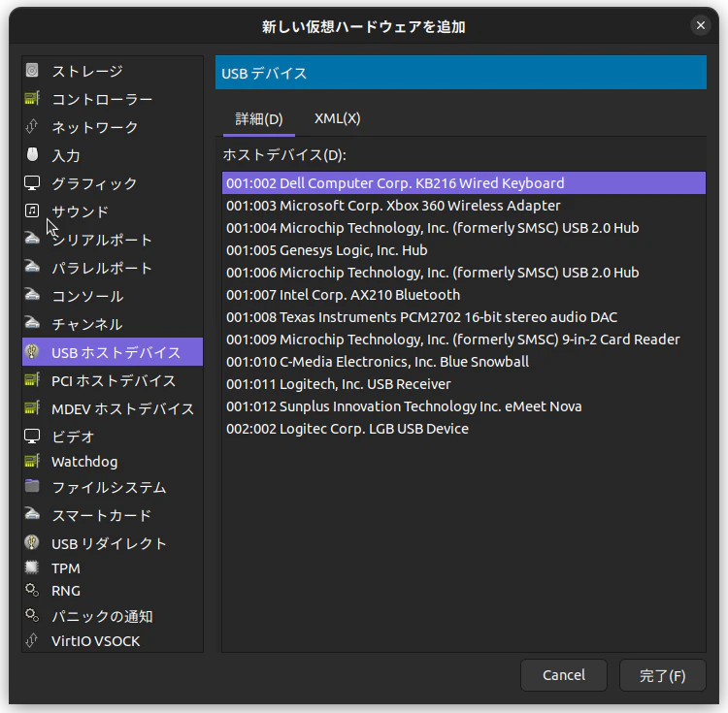Click the パラレルポート connector icon

pyautogui.click(x=32, y=267)
